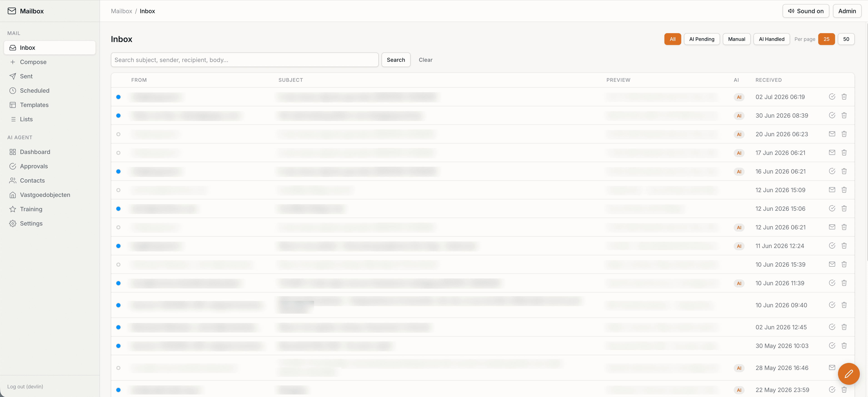
Task: Open the Inbox folder in sidebar
Action: pos(50,47)
